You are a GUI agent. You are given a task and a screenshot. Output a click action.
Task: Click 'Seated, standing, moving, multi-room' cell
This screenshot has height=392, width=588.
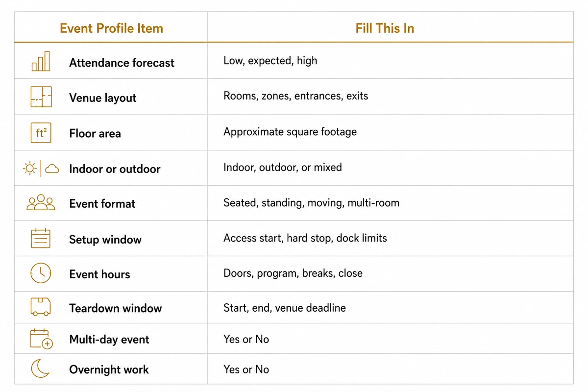pos(311,202)
